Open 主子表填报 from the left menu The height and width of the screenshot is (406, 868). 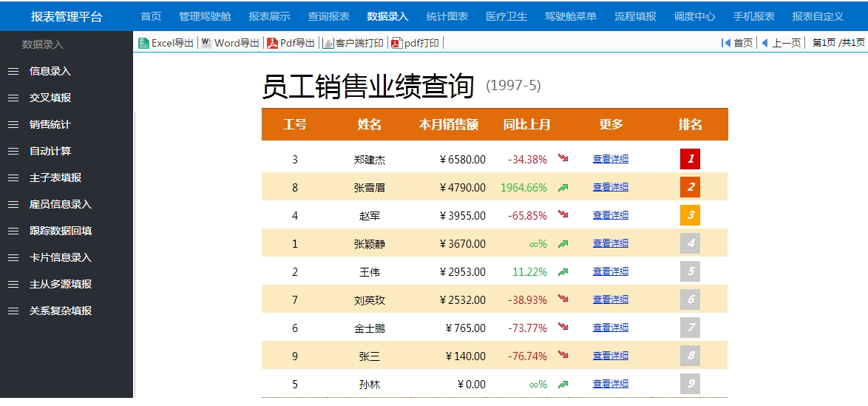(x=55, y=178)
